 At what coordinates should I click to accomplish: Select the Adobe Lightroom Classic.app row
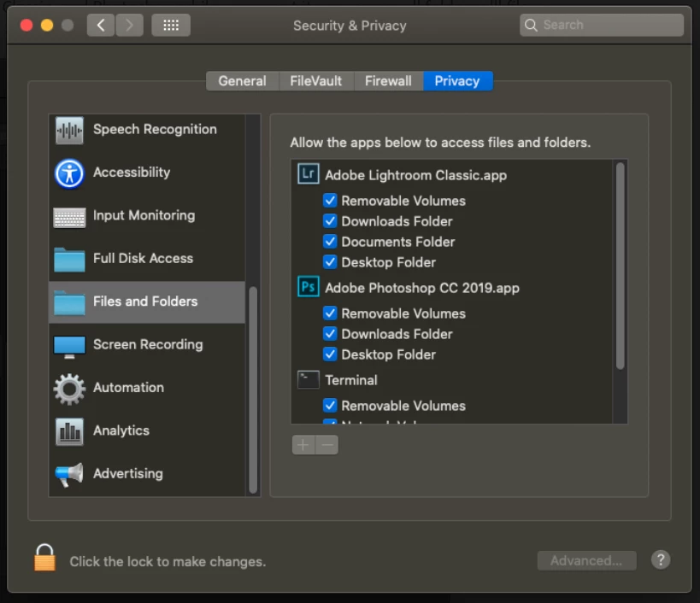[x=452, y=175]
